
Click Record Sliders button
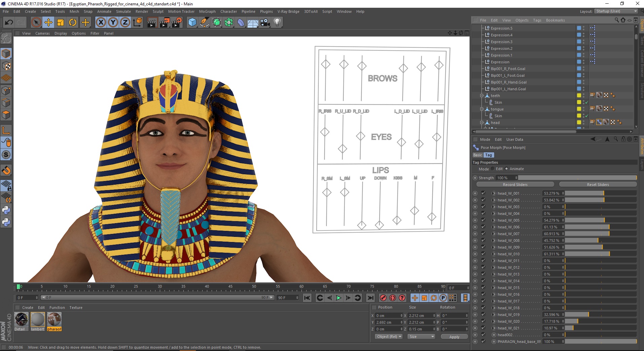click(x=515, y=185)
